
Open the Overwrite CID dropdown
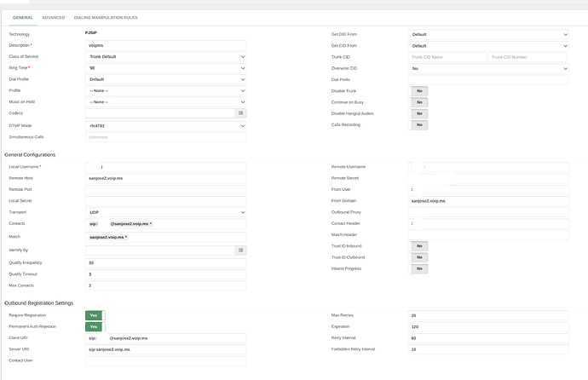tap(488, 68)
